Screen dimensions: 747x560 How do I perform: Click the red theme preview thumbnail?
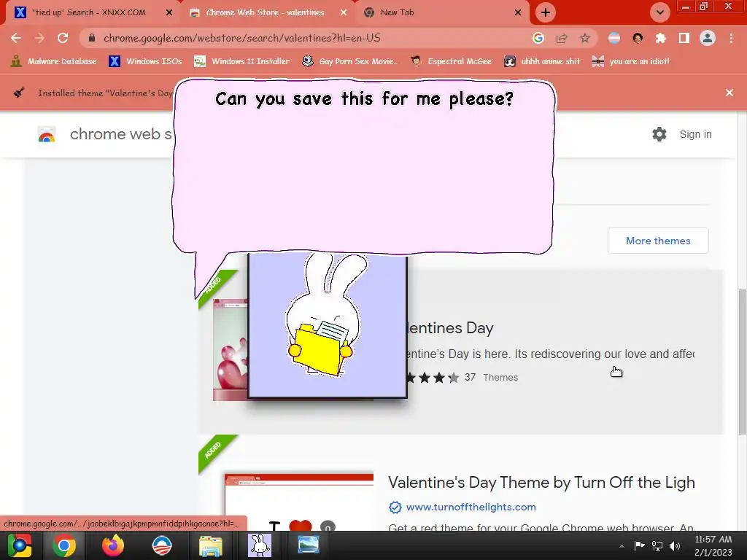point(298,502)
